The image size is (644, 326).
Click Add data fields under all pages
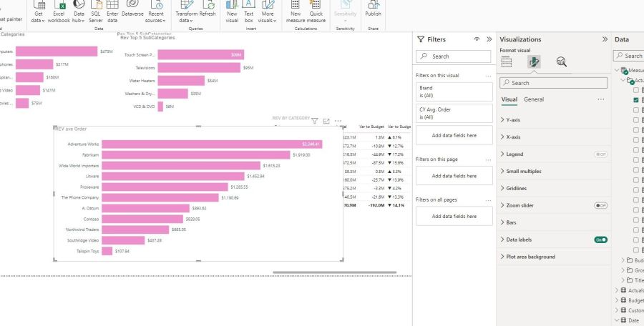pyautogui.click(x=454, y=217)
